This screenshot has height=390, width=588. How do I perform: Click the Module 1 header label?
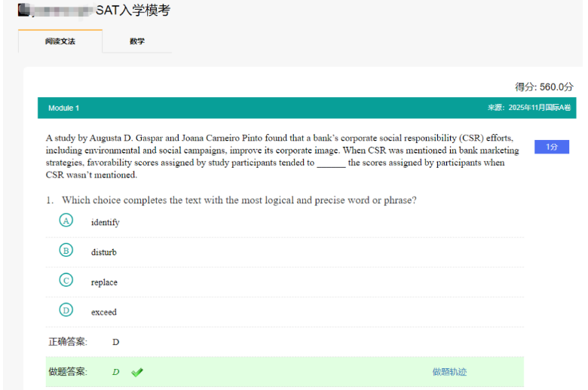[64, 108]
